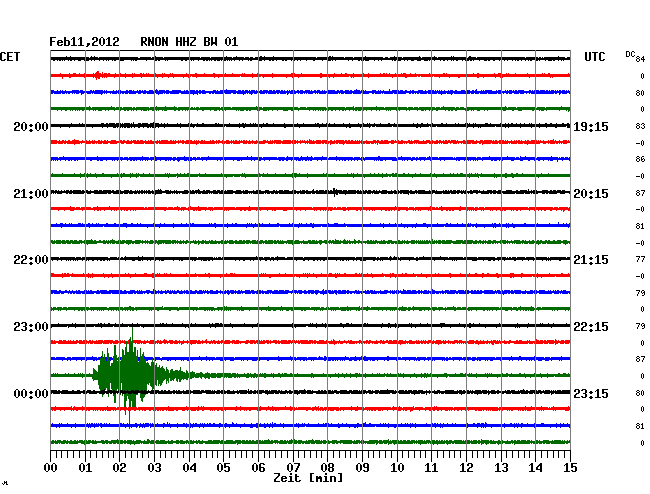650x494 pixels.
Task: Click the 20:00 CET time label
Action: (31, 126)
